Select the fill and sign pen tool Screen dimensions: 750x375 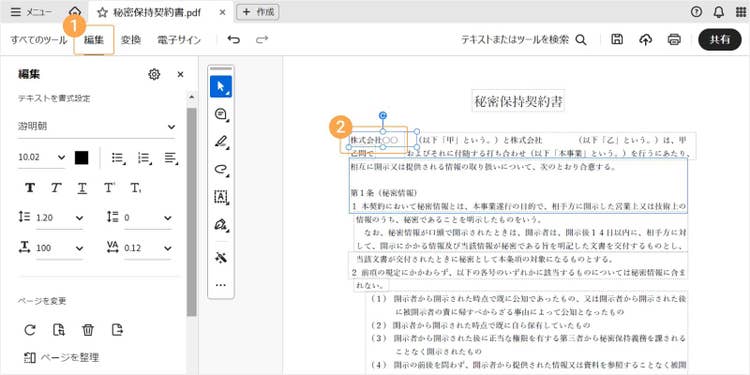pos(221,224)
